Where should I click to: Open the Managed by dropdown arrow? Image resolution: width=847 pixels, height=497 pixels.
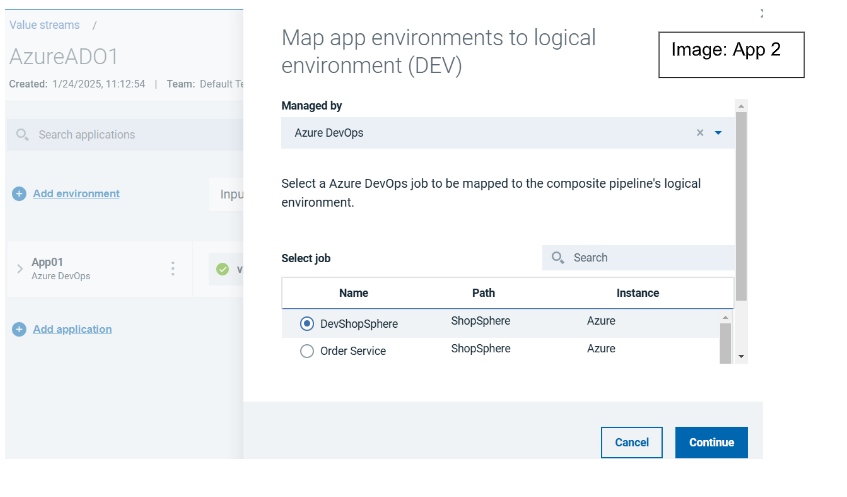(718, 133)
